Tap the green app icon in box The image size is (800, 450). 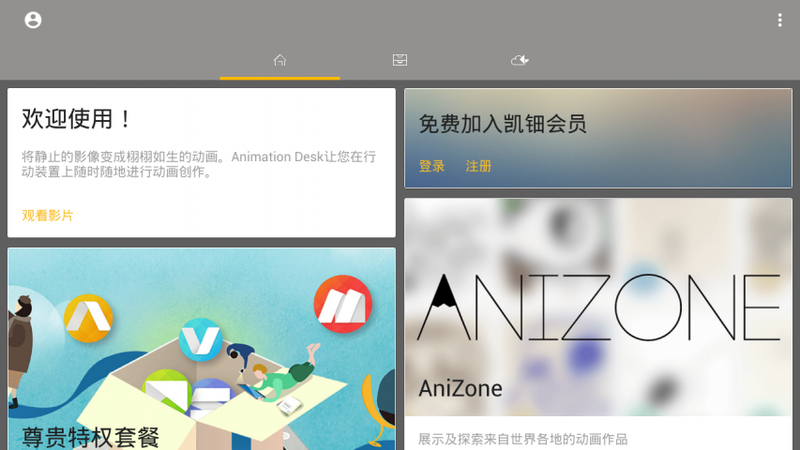(166, 390)
